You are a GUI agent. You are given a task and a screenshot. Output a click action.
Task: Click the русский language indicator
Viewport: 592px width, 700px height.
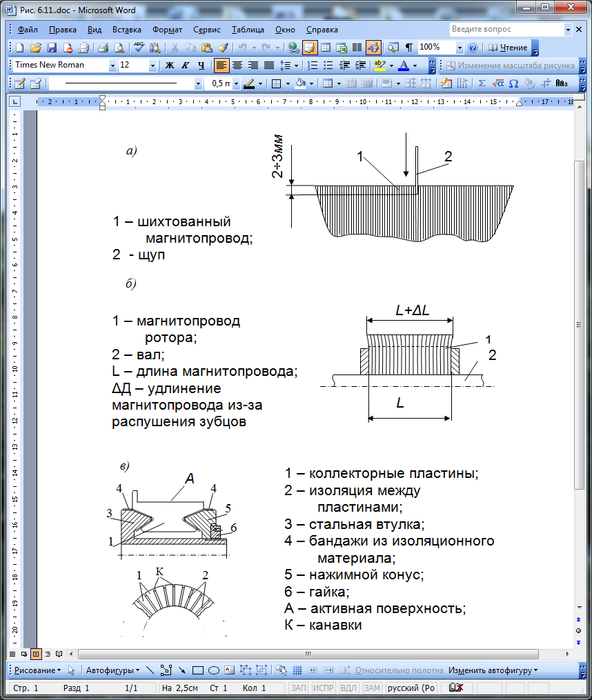tap(411, 688)
